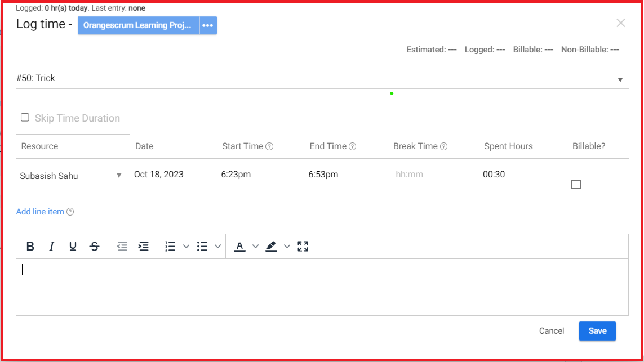Tick the Billable checkbox

tap(576, 184)
